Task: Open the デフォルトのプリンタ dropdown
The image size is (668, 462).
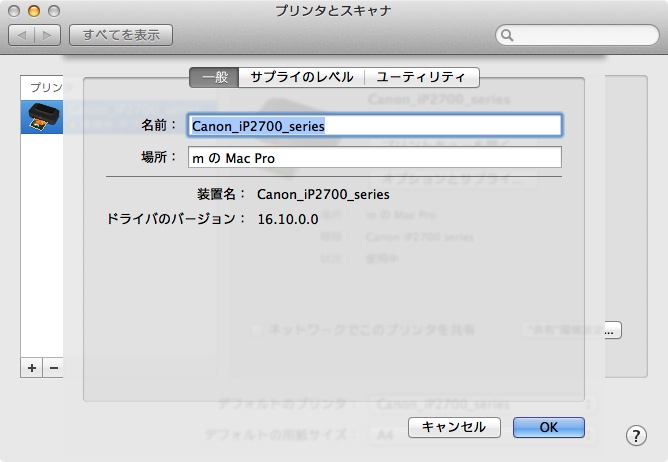Action: click(479, 404)
